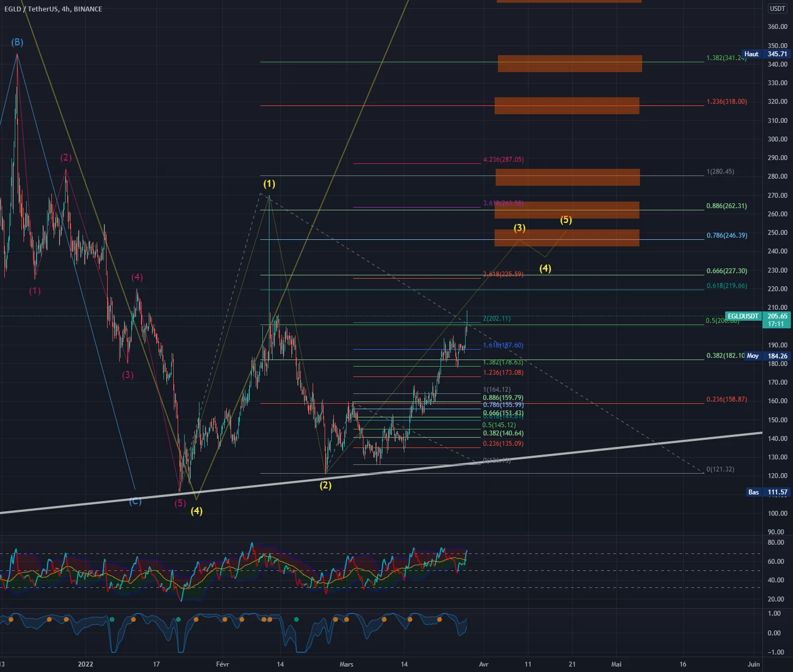The image size is (793, 672).
Task: Click the 4.236(287.05) extension label
Action: point(503,160)
